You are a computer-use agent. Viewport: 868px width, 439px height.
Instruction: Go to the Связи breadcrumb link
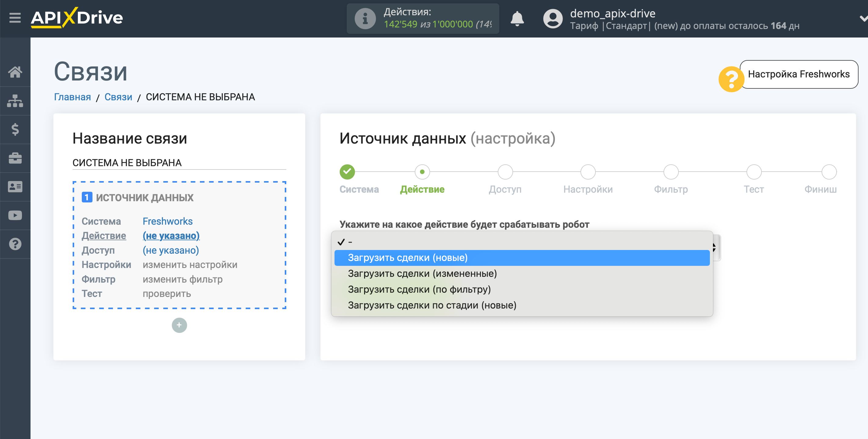[x=118, y=97]
